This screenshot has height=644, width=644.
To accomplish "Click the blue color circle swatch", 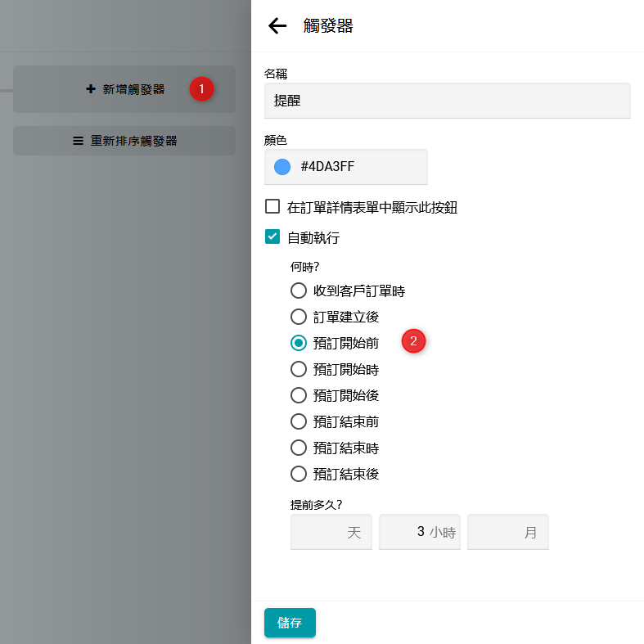I will point(282,167).
